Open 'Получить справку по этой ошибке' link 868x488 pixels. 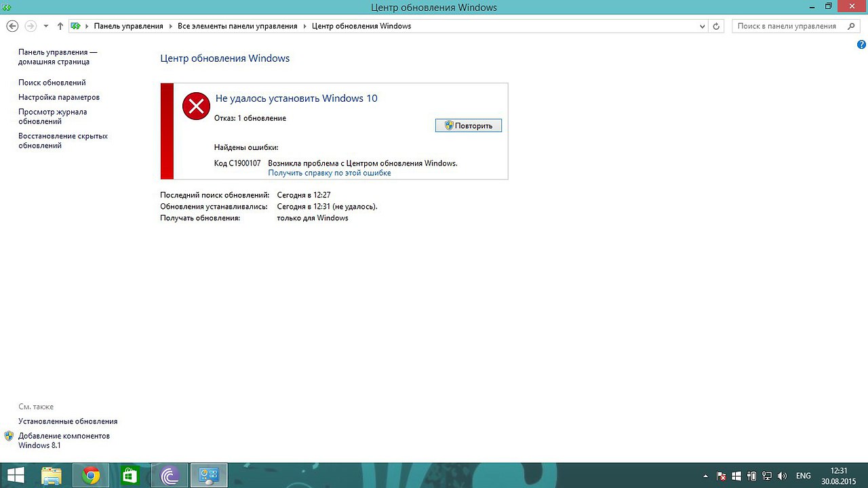pos(330,173)
